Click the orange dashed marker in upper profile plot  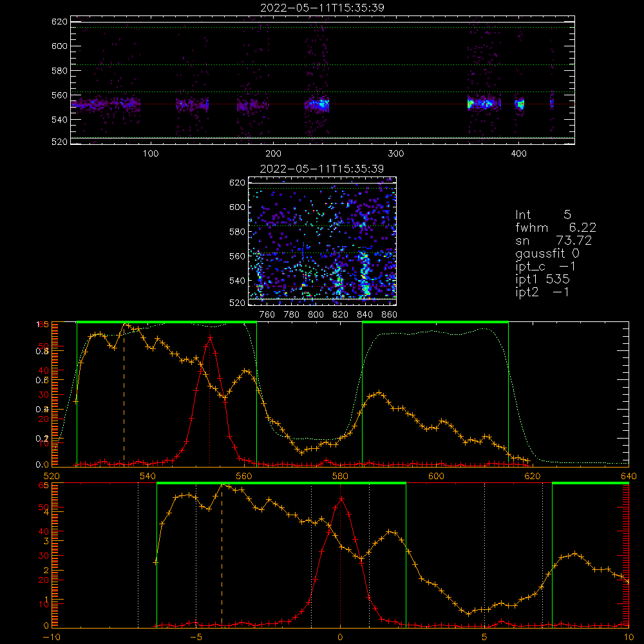pos(124,394)
